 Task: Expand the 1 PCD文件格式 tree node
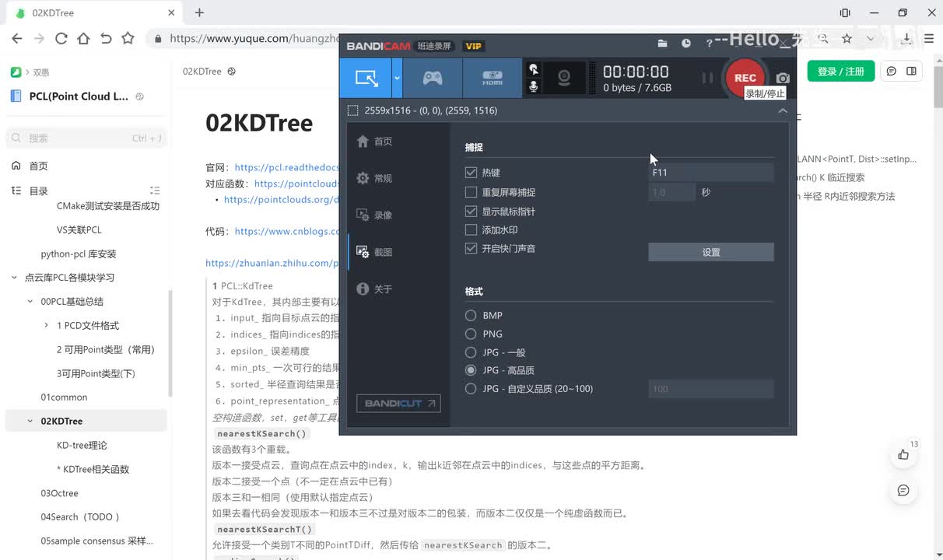click(x=47, y=325)
